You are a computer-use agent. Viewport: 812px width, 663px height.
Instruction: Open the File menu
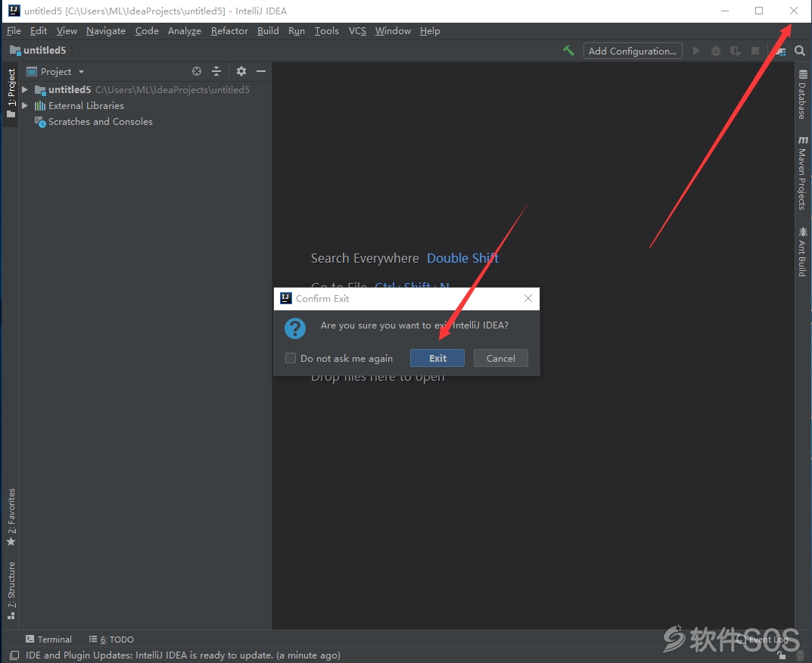point(14,31)
